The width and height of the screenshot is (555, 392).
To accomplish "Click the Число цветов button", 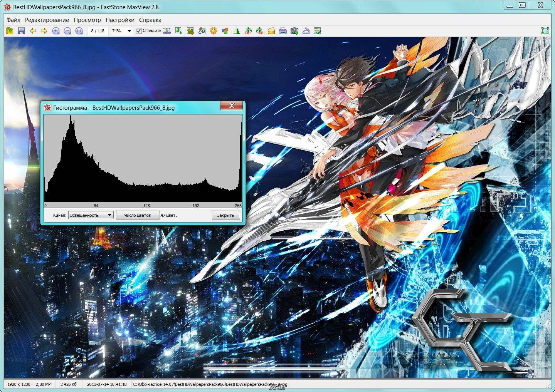I will (x=138, y=215).
